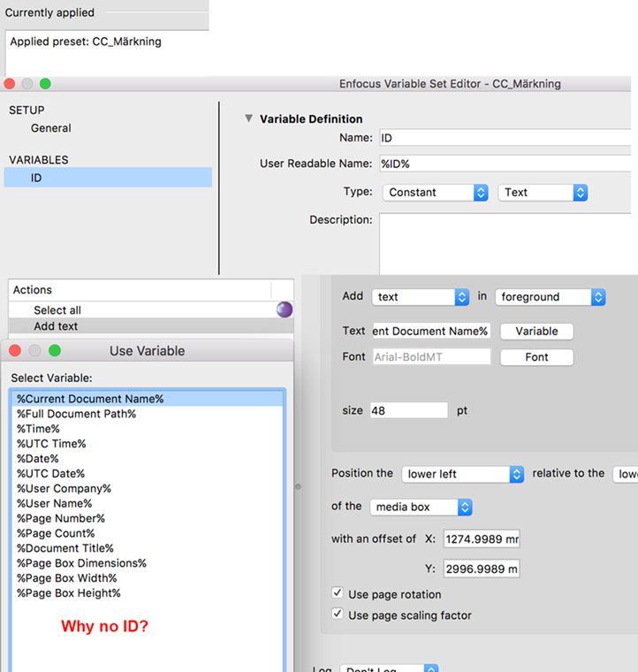
Task: Select %Document Title% variable
Action: point(148,548)
